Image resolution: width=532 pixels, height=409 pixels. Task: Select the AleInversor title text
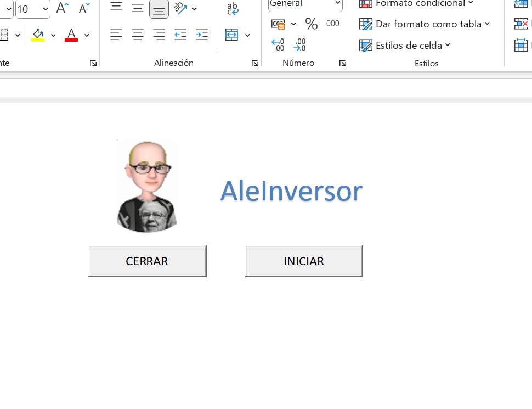[x=291, y=191]
